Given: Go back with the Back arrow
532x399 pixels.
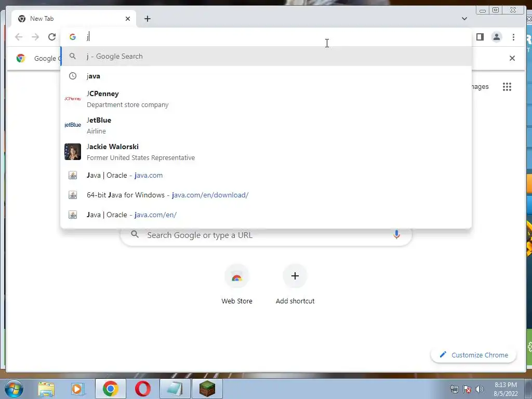Looking at the screenshot, I should point(19,37).
